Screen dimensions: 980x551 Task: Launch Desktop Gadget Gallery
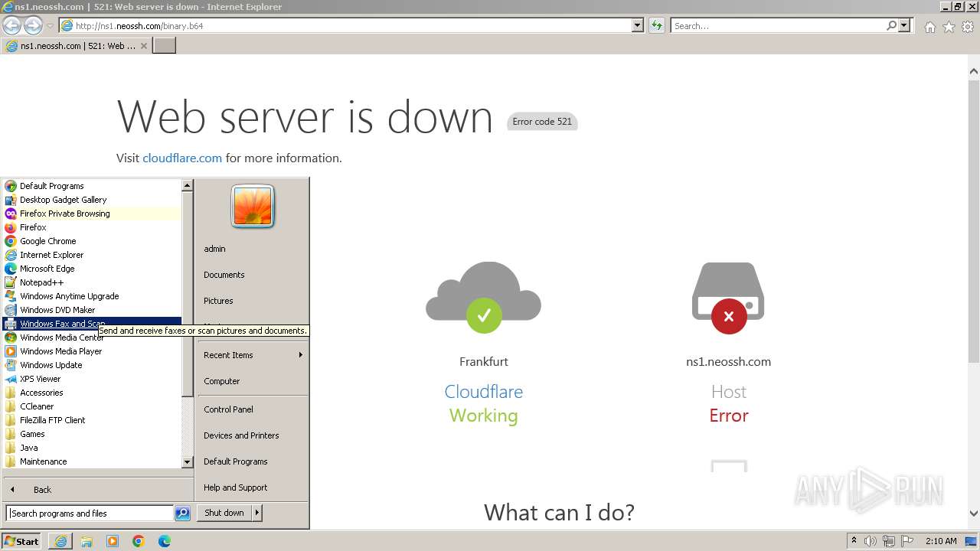[92, 200]
